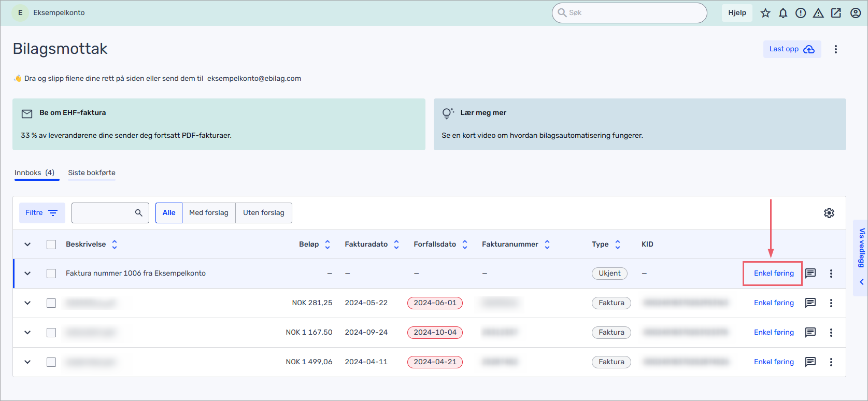Open comments icon in NOK 281,25 row
Image resolution: width=868 pixels, height=401 pixels.
(810, 303)
